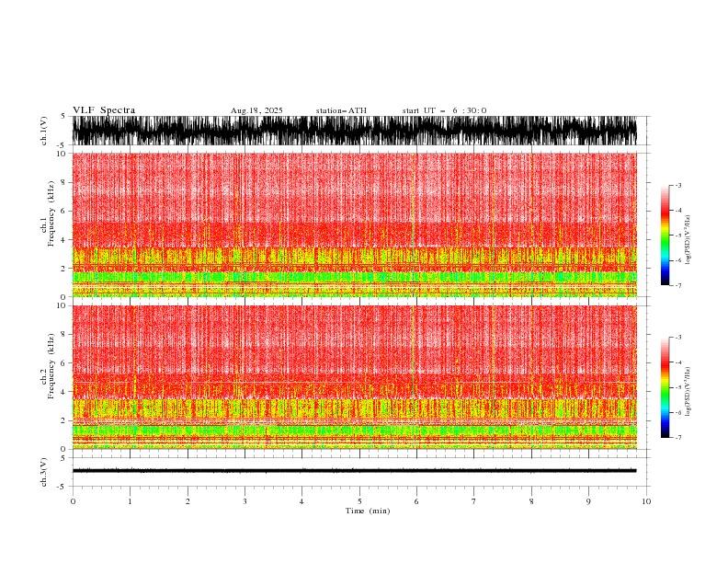Click time axis tick label "9"
Screen dimensions: 728x563
588,501
